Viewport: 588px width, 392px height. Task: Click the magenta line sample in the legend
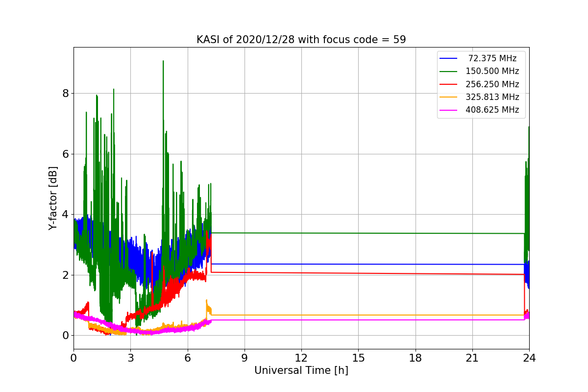pyautogui.click(x=449, y=110)
